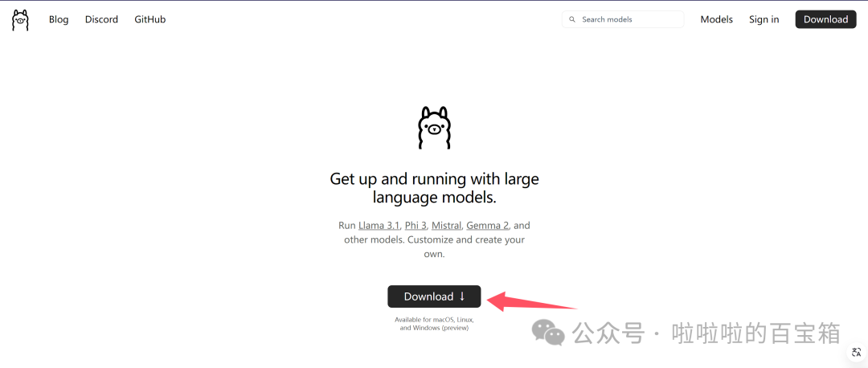Click Sign in at the top right

[764, 19]
